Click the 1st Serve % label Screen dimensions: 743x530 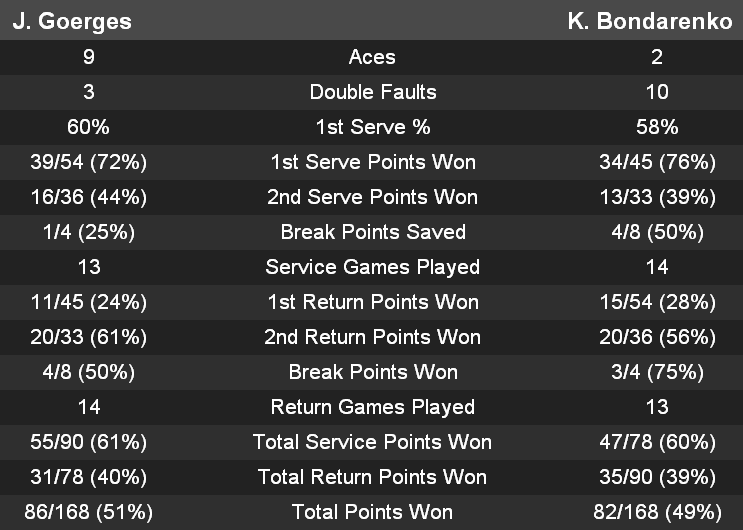click(372, 127)
